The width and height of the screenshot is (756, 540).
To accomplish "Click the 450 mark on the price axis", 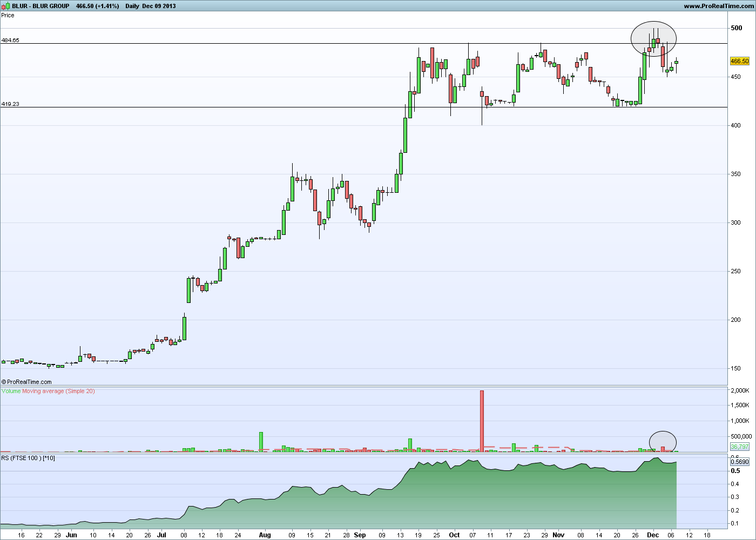I will click(736, 77).
